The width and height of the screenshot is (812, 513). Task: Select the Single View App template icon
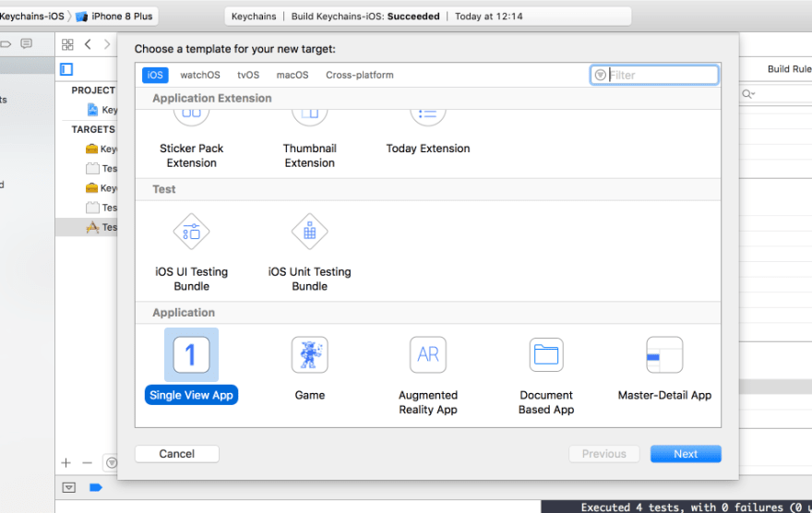point(191,354)
